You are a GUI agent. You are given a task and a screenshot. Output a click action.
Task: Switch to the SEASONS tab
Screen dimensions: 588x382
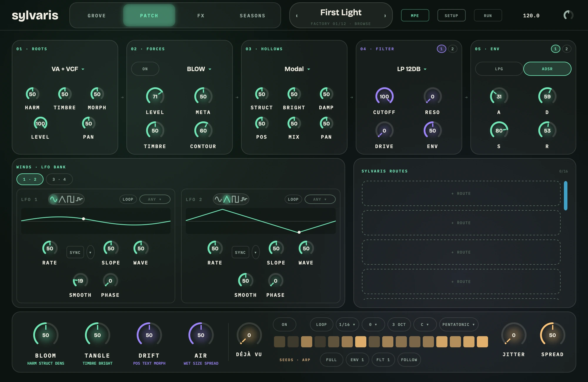[253, 16]
